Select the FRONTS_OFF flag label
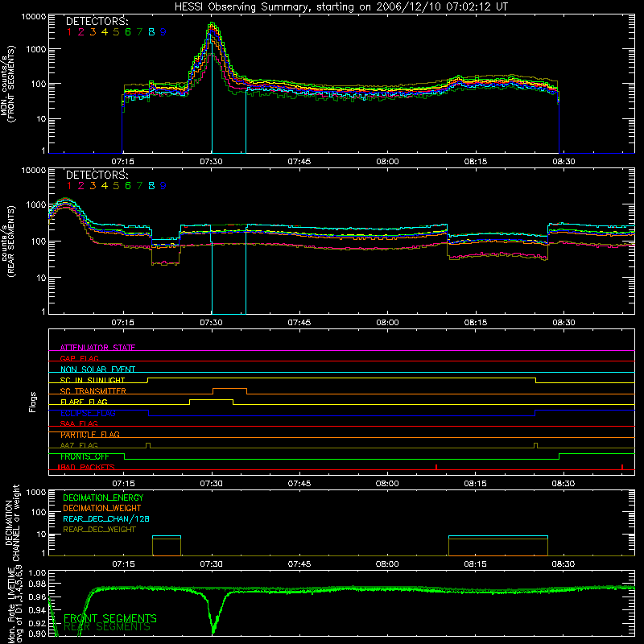 pyautogui.click(x=85, y=456)
